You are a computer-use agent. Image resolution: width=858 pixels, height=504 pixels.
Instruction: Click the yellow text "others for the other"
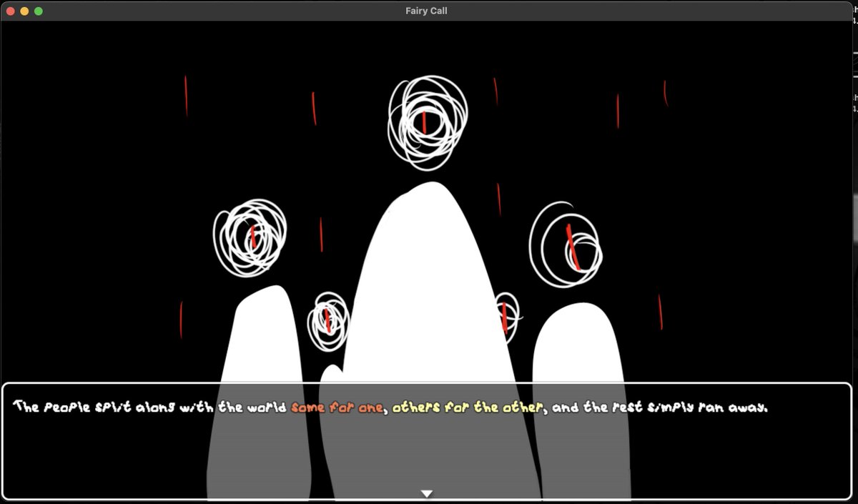469,408
